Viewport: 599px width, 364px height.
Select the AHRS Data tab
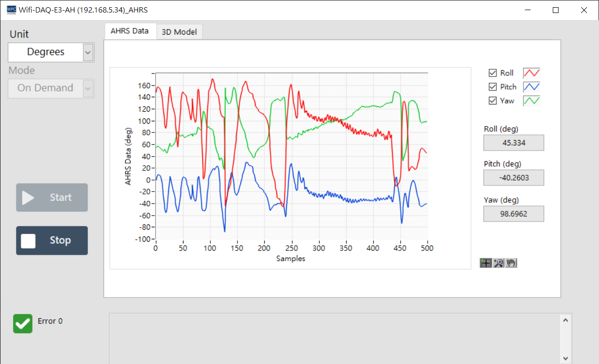tap(130, 31)
